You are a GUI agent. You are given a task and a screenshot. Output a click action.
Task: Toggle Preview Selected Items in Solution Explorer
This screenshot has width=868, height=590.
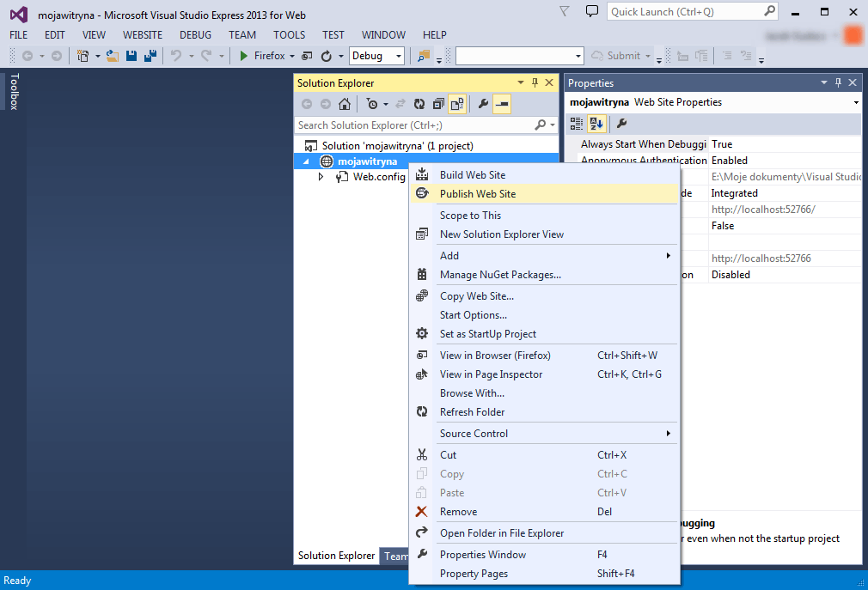click(502, 104)
